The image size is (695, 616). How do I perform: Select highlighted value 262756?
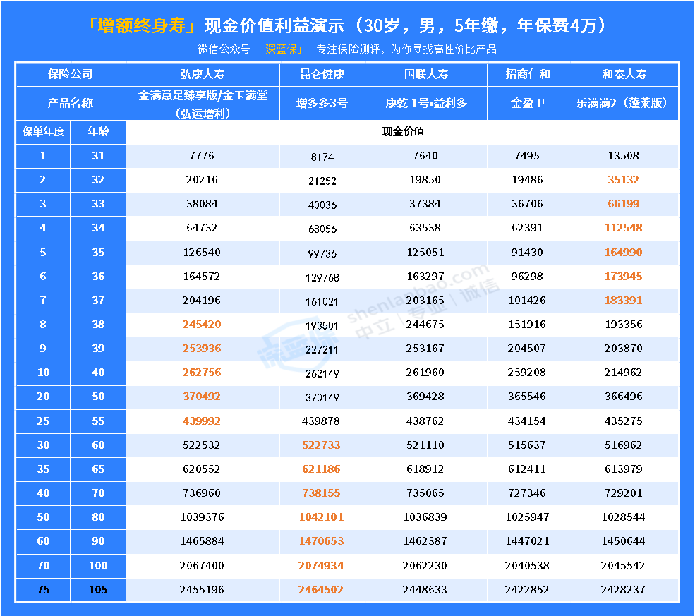[x=202, y=372]
